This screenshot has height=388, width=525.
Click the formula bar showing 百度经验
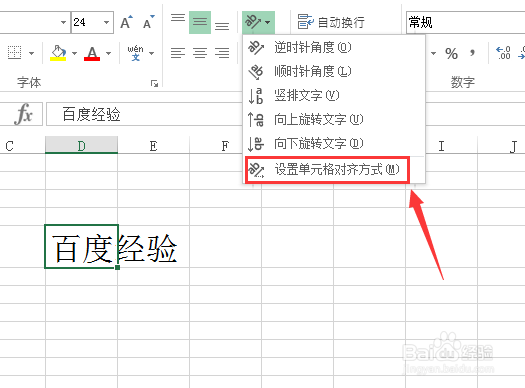pyautogui.click(x=144, y=114)
